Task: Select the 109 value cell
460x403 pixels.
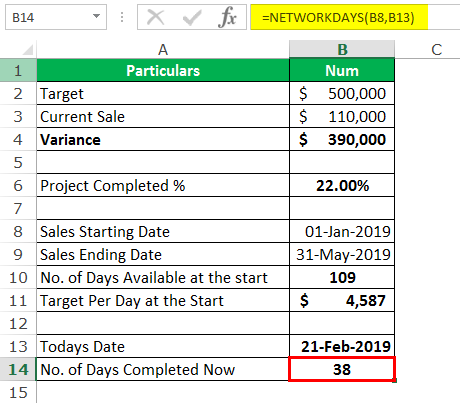Action: [342, 277]
